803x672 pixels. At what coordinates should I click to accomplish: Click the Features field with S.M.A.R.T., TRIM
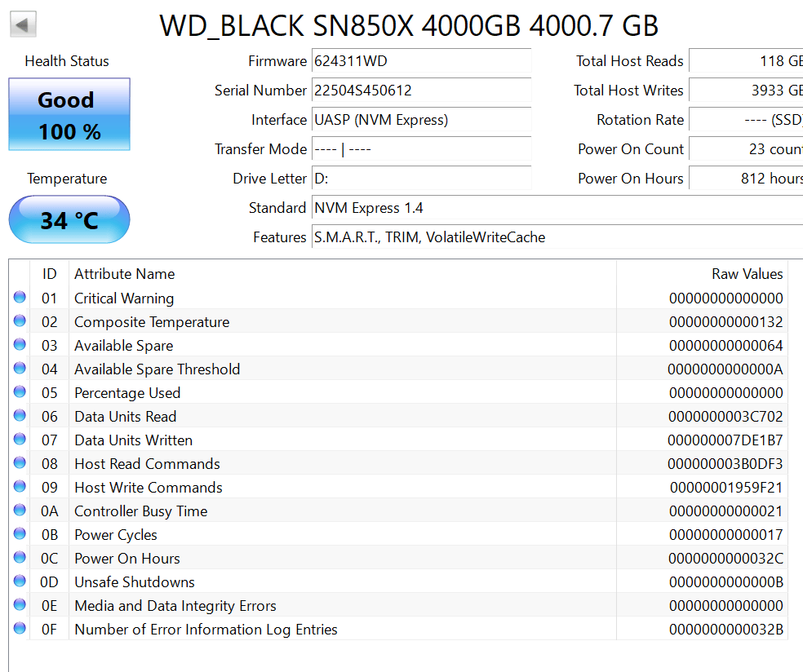(557, 237)
